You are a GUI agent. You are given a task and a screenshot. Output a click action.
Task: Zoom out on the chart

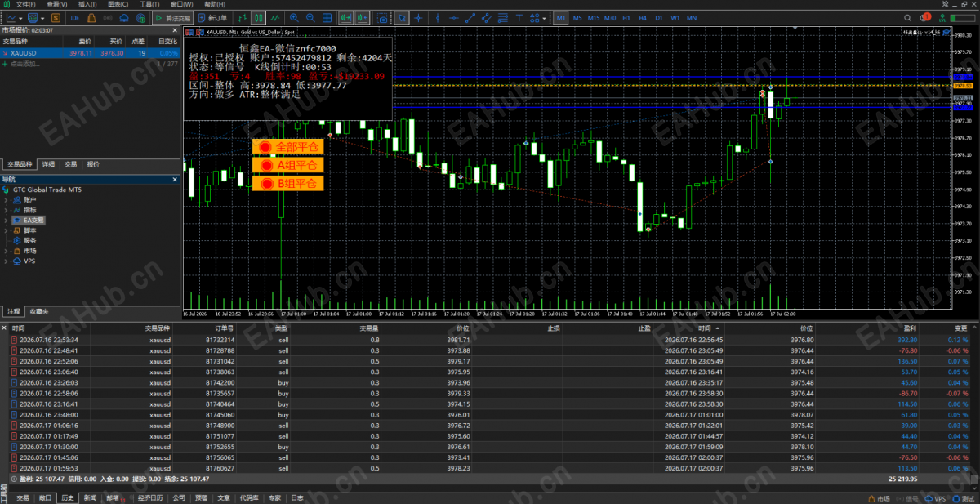312,17
